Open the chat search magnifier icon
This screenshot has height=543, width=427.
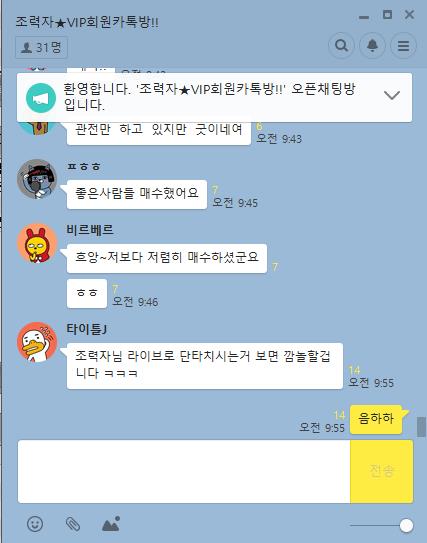click(341, 46)
